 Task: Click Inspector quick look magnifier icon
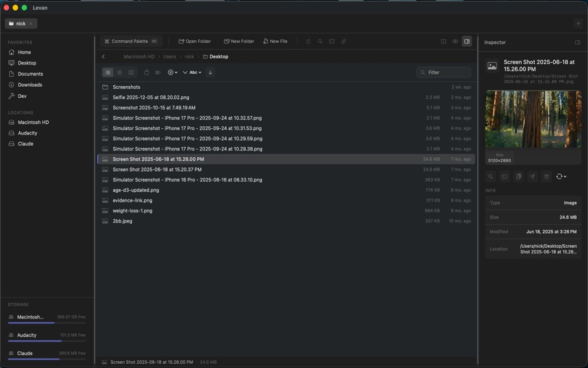pos(490,177)
